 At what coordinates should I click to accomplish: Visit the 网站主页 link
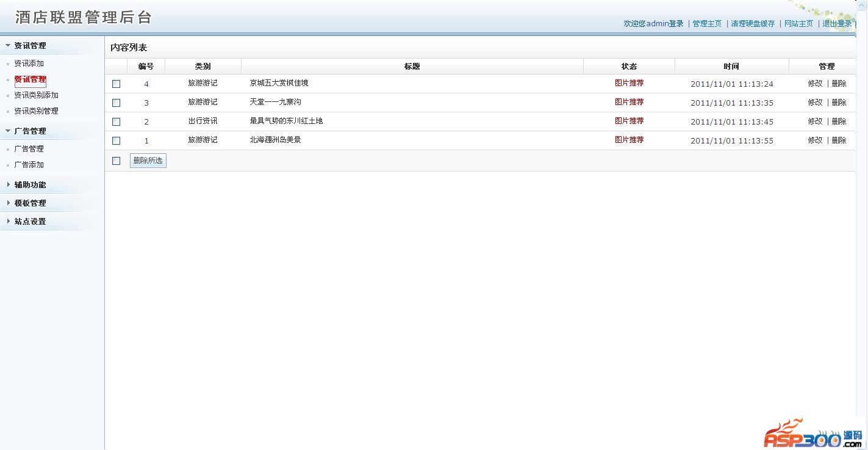pos(799,24)
